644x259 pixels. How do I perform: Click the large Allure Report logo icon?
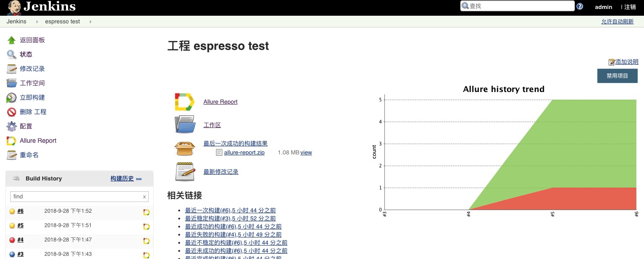point(185,102)
